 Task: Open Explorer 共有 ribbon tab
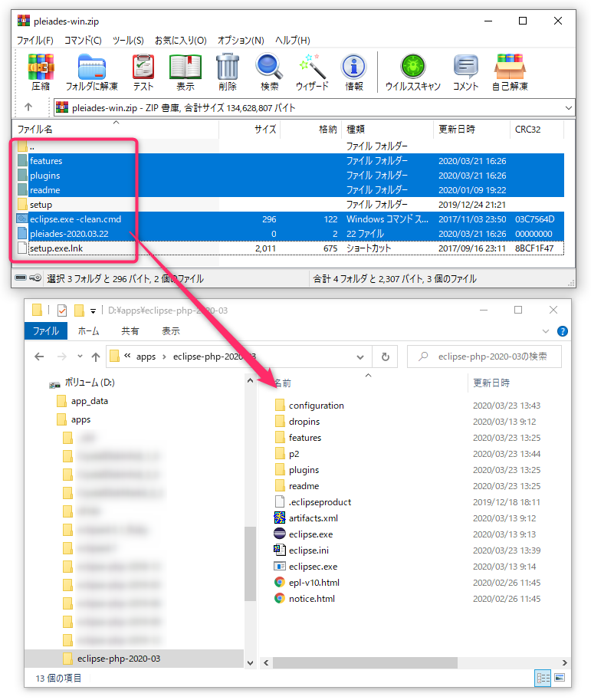(x=130, y=330)
